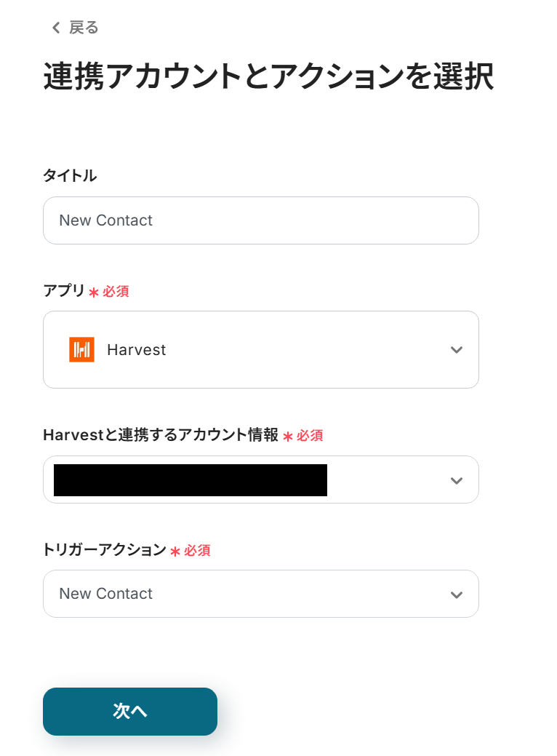
Task: Click the アプリ field label
Action: point(64,290)
